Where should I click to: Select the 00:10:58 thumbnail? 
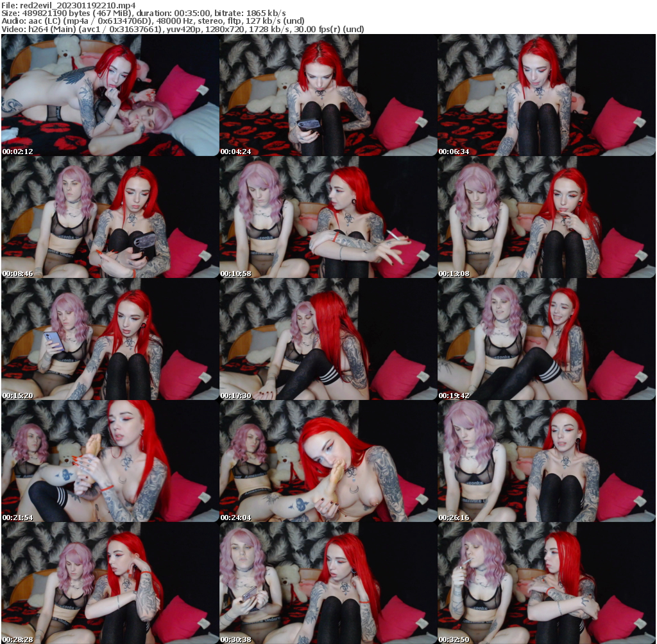[x=327, y=218]
